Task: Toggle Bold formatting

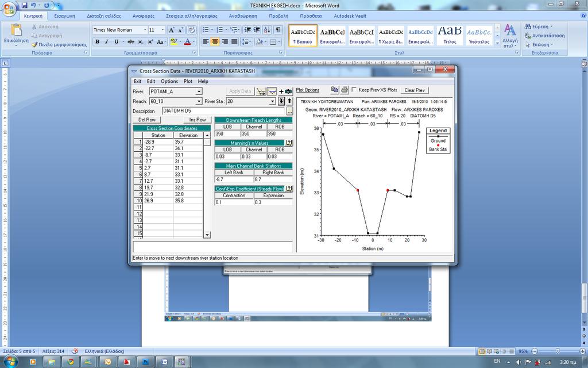Action: (x=97, y=41)
